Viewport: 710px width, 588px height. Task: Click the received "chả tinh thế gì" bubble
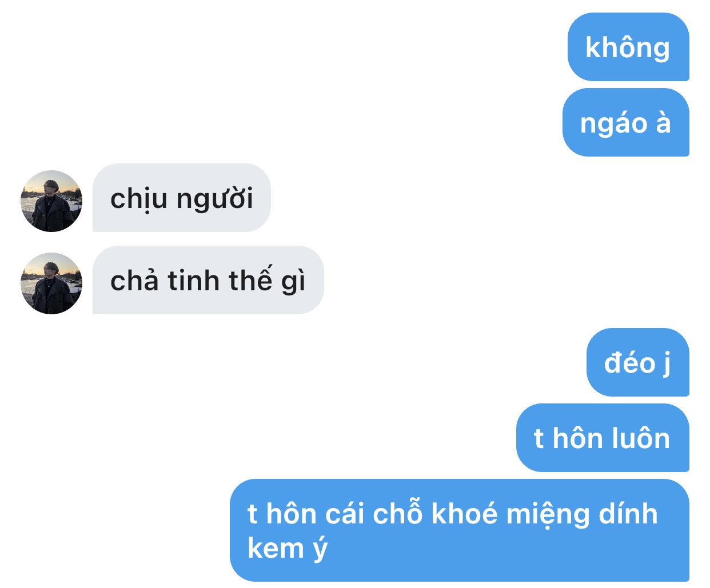(208, 280)
